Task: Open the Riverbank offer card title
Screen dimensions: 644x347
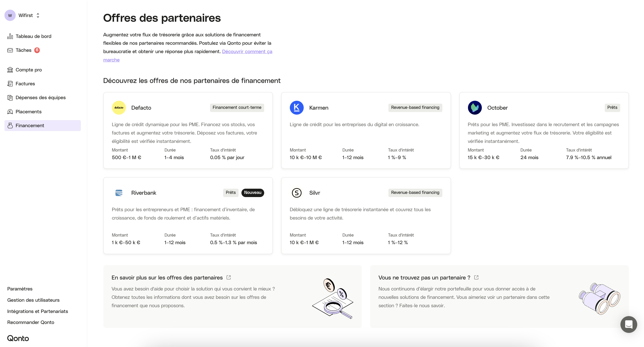Action: coord(144,193)
